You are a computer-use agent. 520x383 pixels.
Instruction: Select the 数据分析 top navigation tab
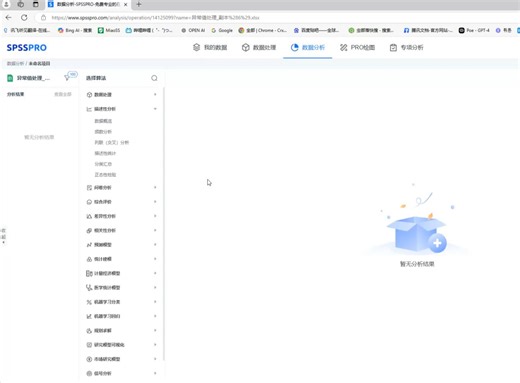(x=308, y=47)
